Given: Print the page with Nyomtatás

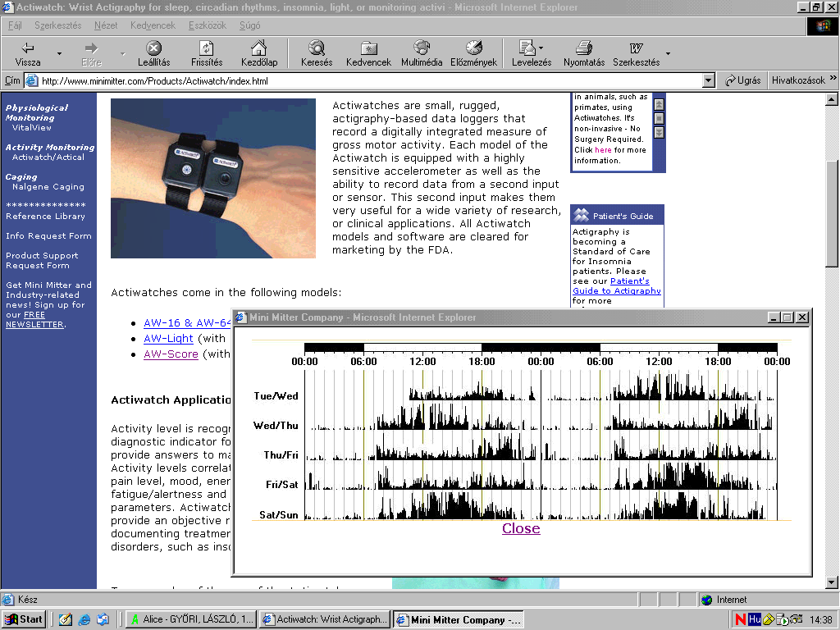Looking at the screenshot, I should tap(584, 53).
